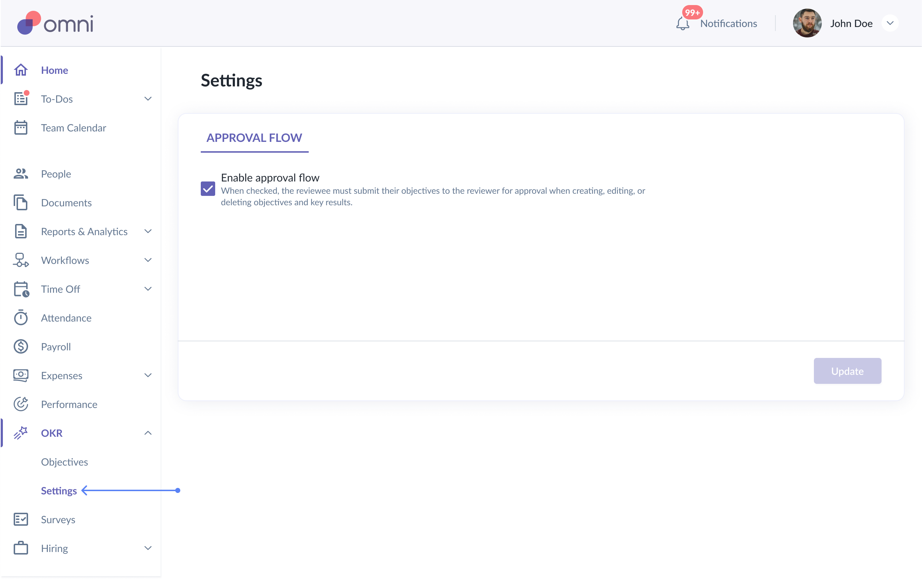Expand the To-Dos menu chevron

point(148,99)
